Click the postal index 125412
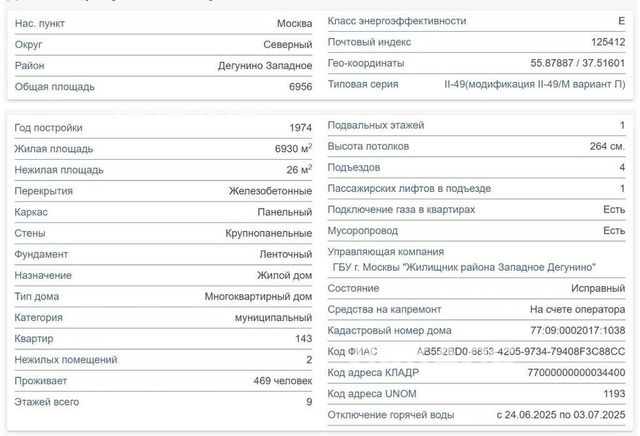Image resolution: width=640 pixels, height=436 pixels. pos(603,42)
